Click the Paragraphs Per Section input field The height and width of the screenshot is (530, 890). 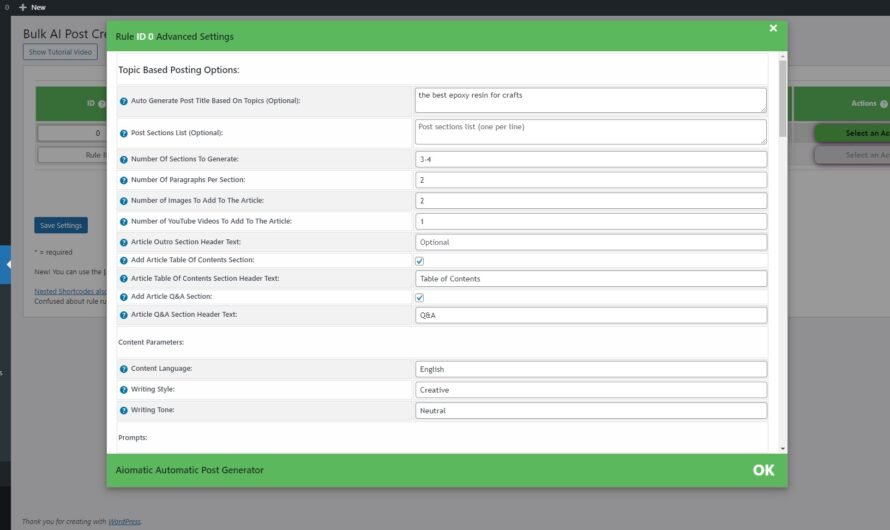point(590,180)
